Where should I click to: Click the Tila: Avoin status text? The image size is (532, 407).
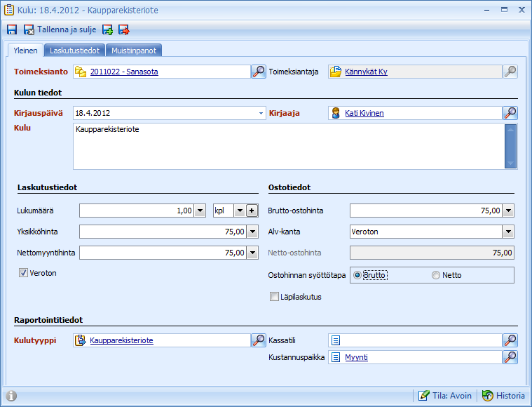[451, 396]
